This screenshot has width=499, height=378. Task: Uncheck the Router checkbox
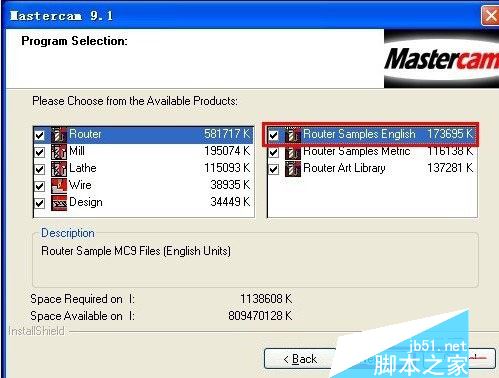coord(40,135)
